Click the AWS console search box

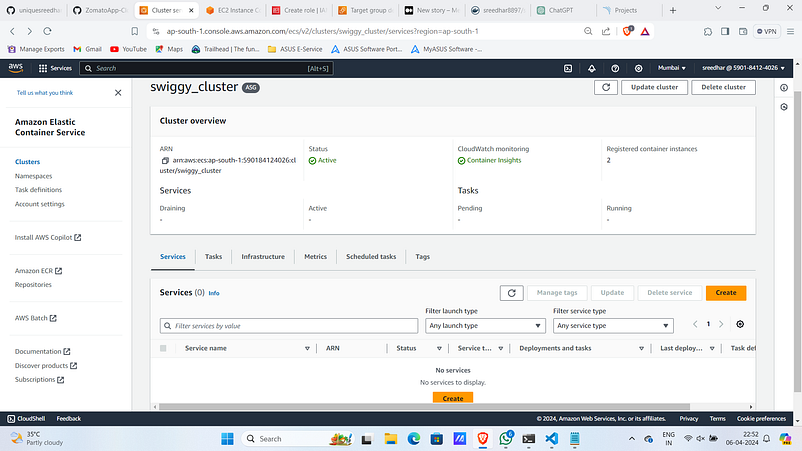[x=206, y=68]
